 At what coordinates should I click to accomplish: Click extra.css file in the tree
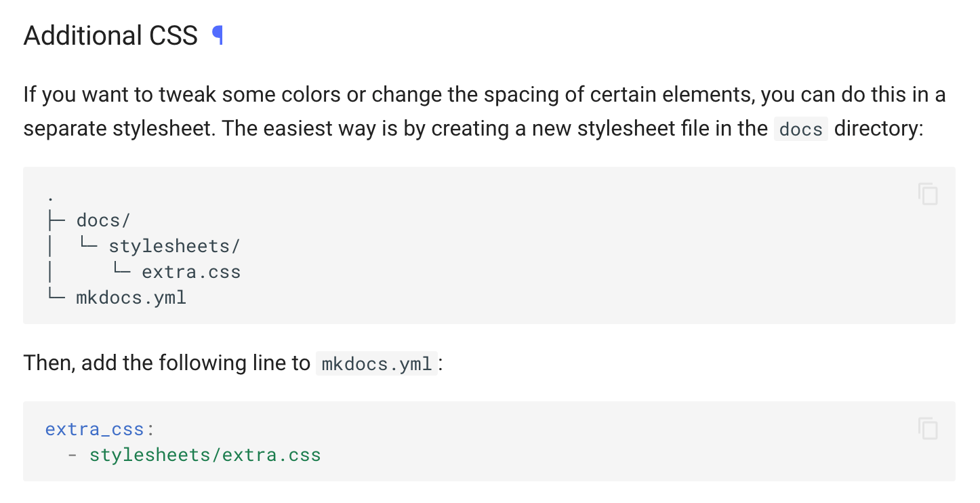point(191,273)
